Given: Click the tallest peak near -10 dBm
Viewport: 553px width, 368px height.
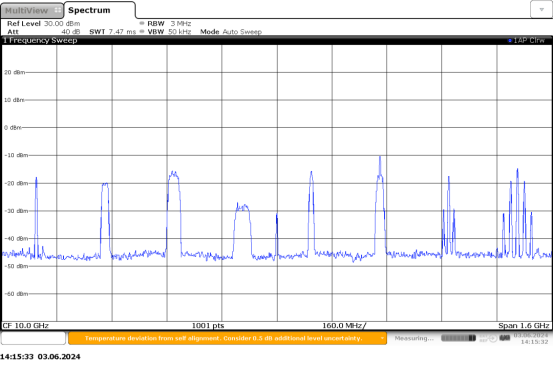Looking at the screenshot, I should click(x=380, y=157).
